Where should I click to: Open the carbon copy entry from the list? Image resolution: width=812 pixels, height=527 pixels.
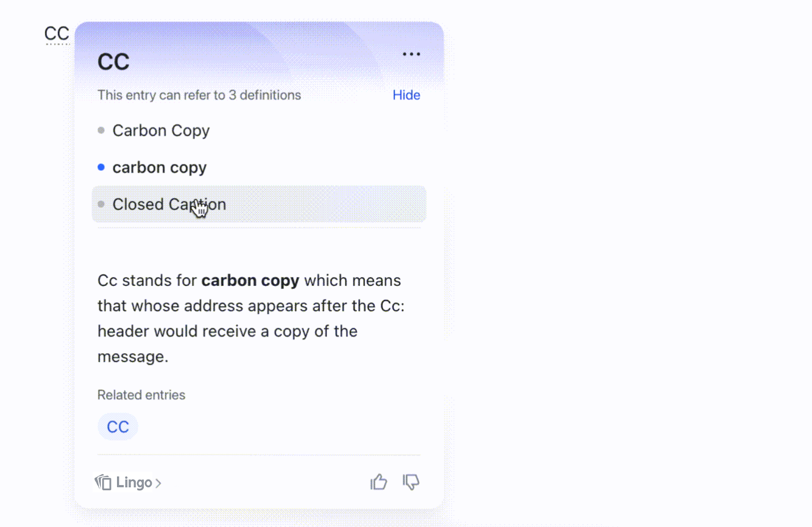159,167
